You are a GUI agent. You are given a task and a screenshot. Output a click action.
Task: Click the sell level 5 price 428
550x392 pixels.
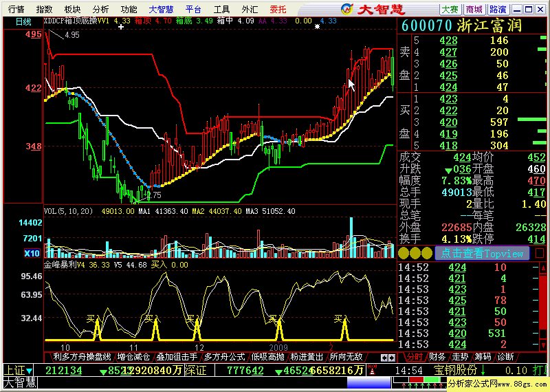pyautogui.click(x=449, y=41)
